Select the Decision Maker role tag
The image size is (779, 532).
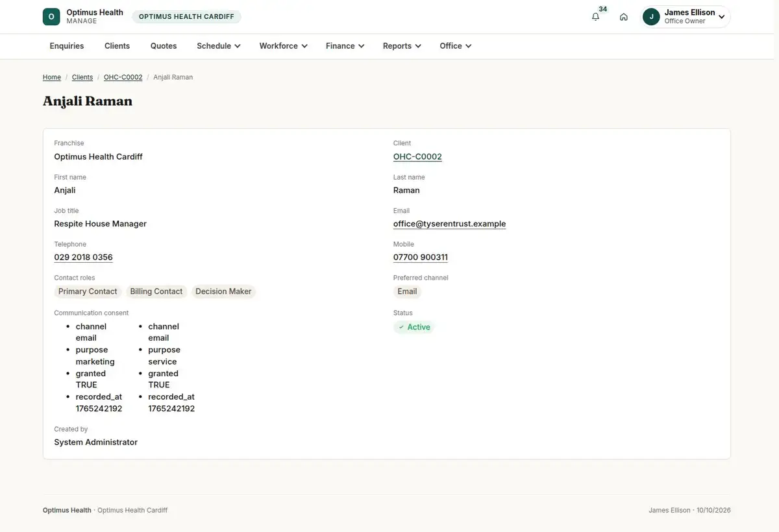223,292
